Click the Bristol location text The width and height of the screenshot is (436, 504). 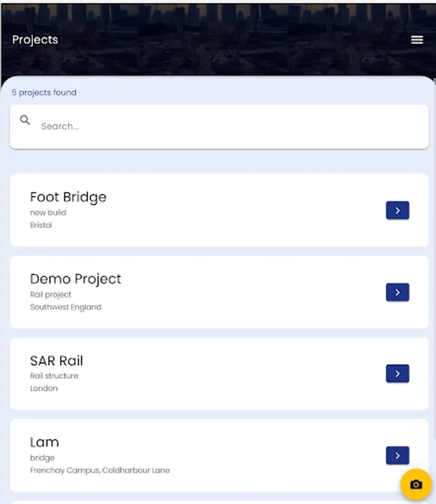click(x=41, y=225)
